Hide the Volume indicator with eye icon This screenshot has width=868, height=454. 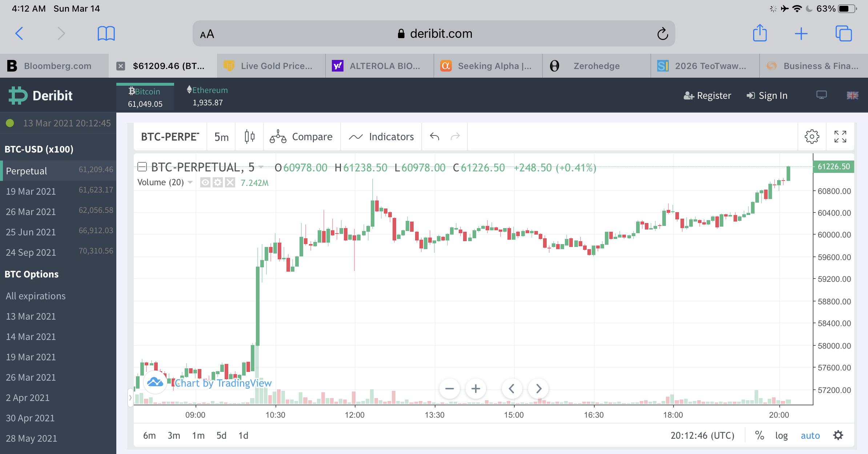pos(205,182)
